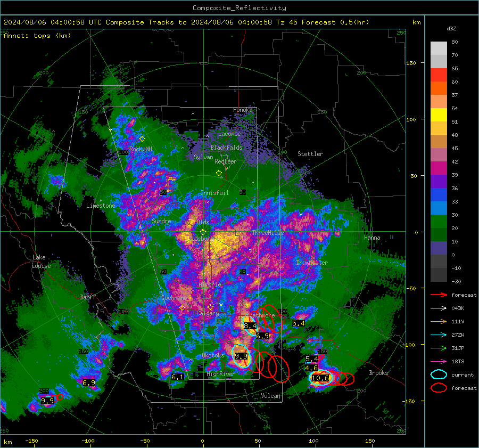This screenshot has height=448, width=479.
Task: Click the yellow diamond marker at Olds
Action: coord(203,232)
